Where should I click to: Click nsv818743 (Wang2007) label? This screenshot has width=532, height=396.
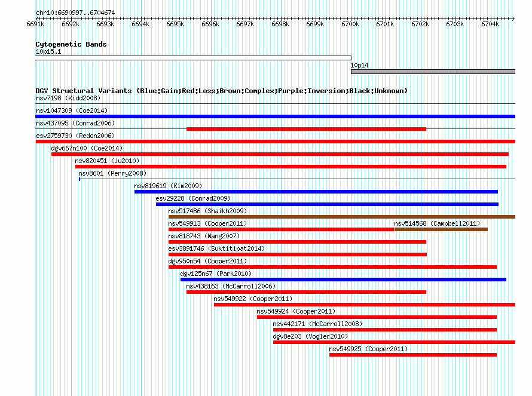click(204, 237)
